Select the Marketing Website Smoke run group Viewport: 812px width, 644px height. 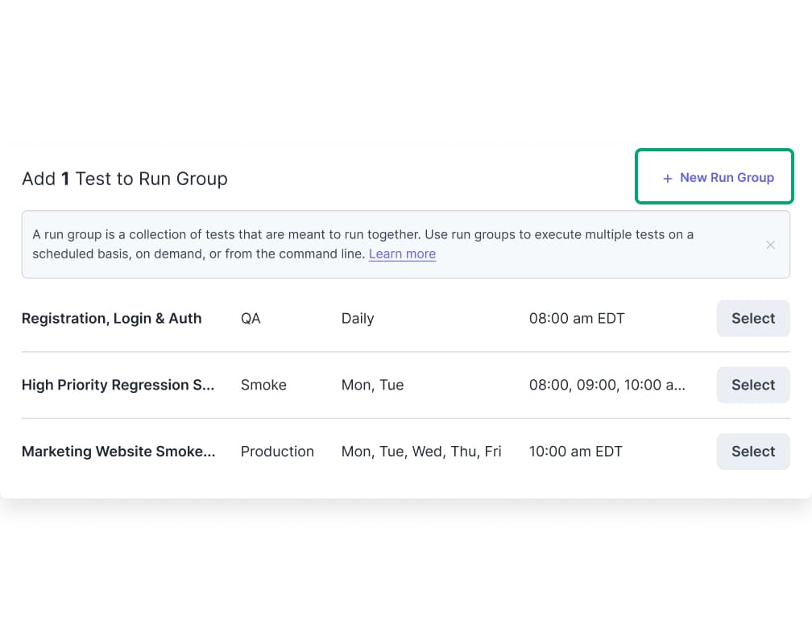tap(753, 452)
